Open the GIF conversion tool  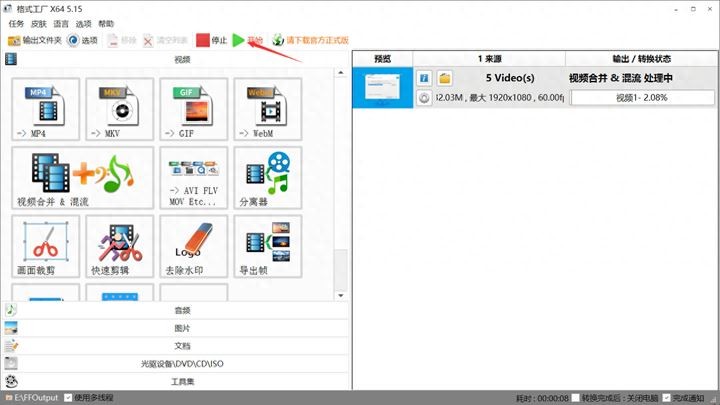193,109
